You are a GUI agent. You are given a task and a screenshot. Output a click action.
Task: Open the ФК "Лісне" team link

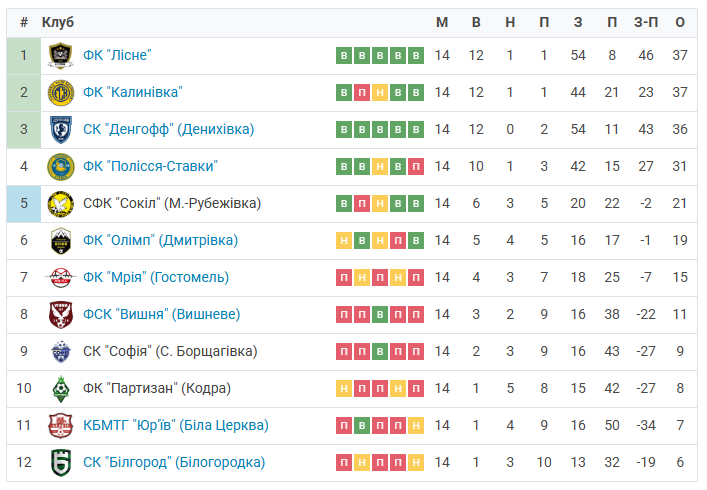pos(117,55)
